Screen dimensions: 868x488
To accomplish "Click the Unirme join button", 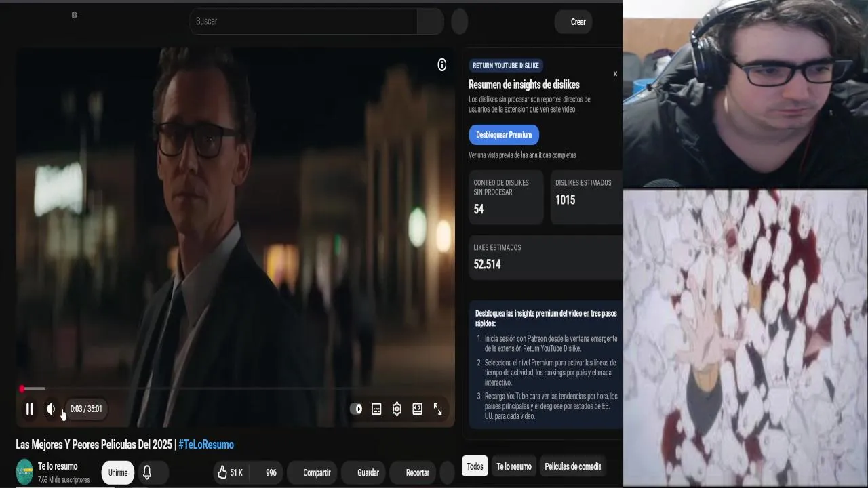I will [x=118, y=472].
